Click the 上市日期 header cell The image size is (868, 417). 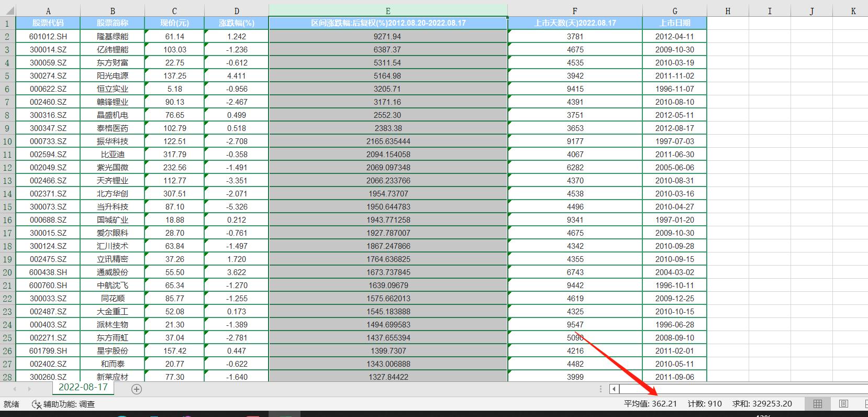[674, 23]
